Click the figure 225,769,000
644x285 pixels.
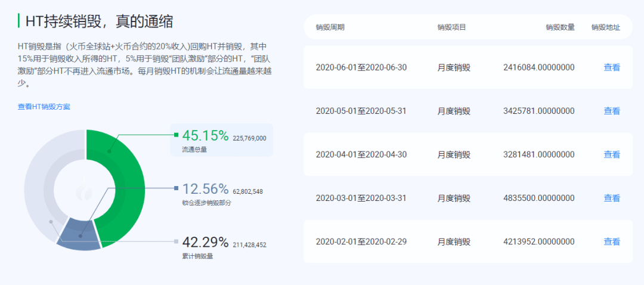tap(249, 138)
